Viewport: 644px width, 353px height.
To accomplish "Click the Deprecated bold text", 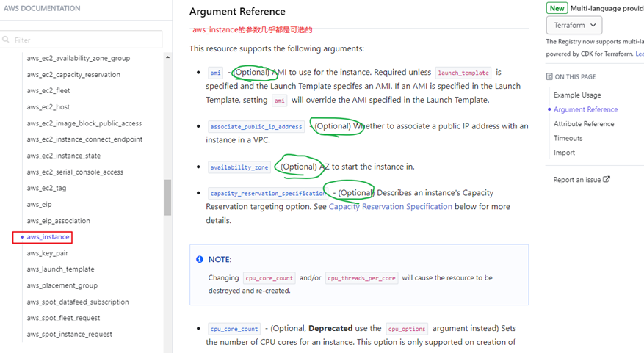I will [x=330, y=328].
